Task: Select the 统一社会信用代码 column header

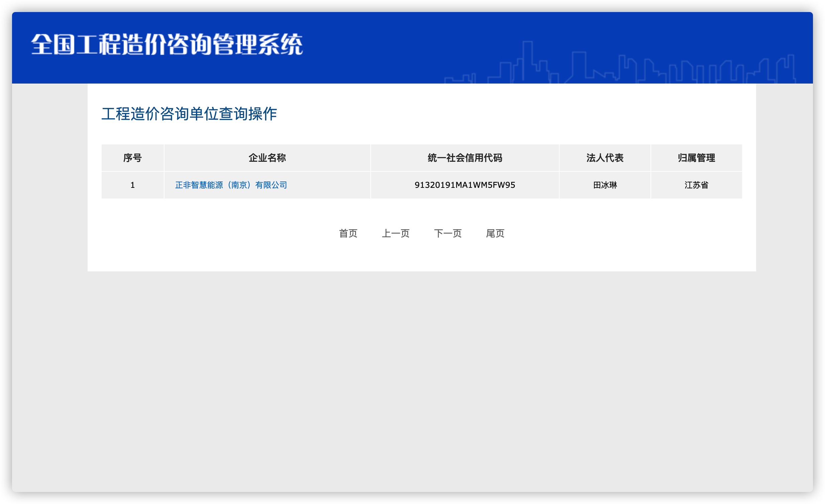Action: [x=465, y=158]
